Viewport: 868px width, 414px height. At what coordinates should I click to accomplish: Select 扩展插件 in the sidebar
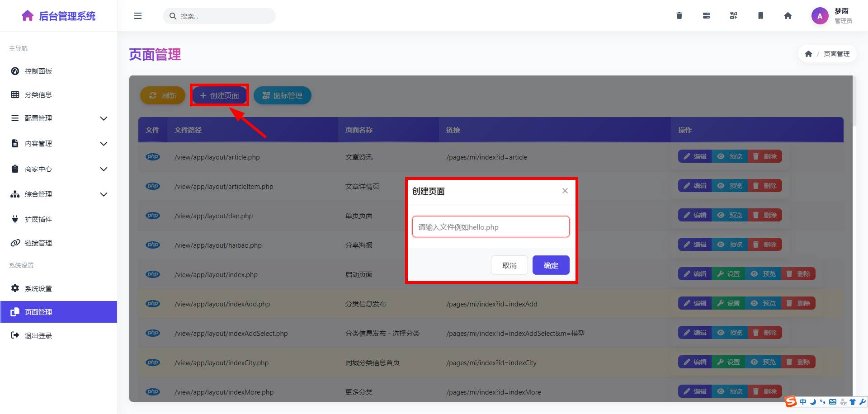coord(38,220)
